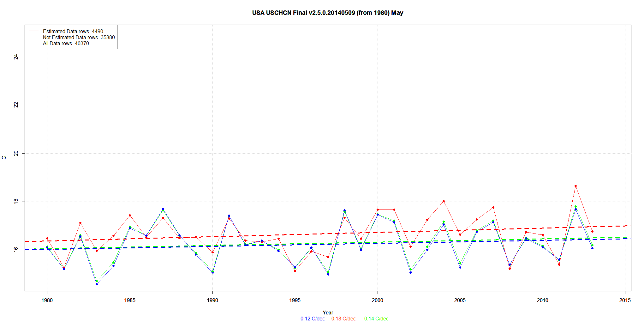The image size is (644, 322).
Task: Click the chart title text
Action: pos(327,13)
